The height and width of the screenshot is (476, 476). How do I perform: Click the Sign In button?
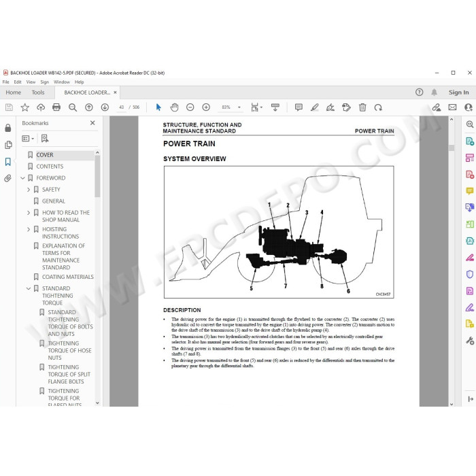459,92
